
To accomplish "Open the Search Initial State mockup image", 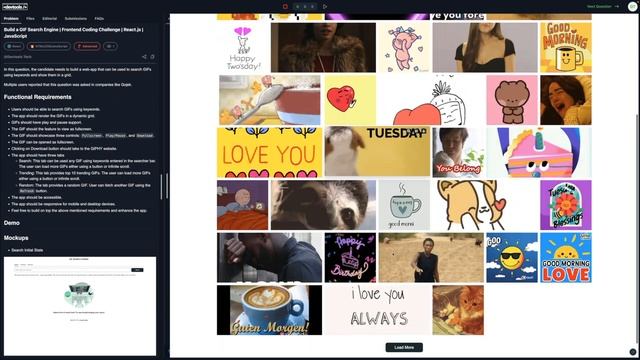I will pos(80,306).
